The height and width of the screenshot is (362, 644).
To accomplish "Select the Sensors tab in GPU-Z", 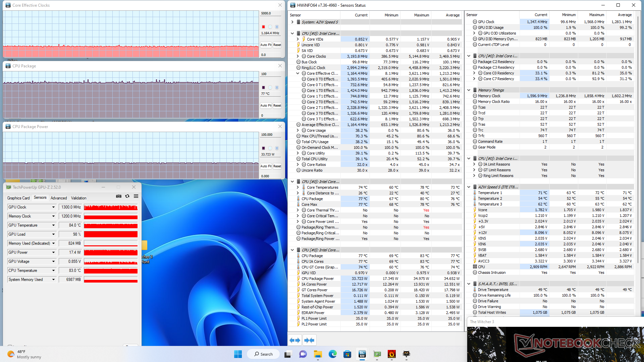I will pos(40,198).
